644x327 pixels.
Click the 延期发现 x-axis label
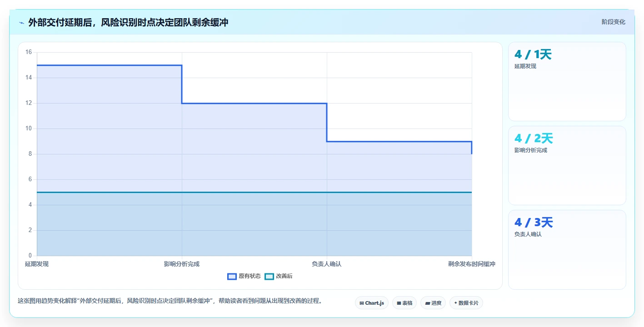click(x=37, y=264)
